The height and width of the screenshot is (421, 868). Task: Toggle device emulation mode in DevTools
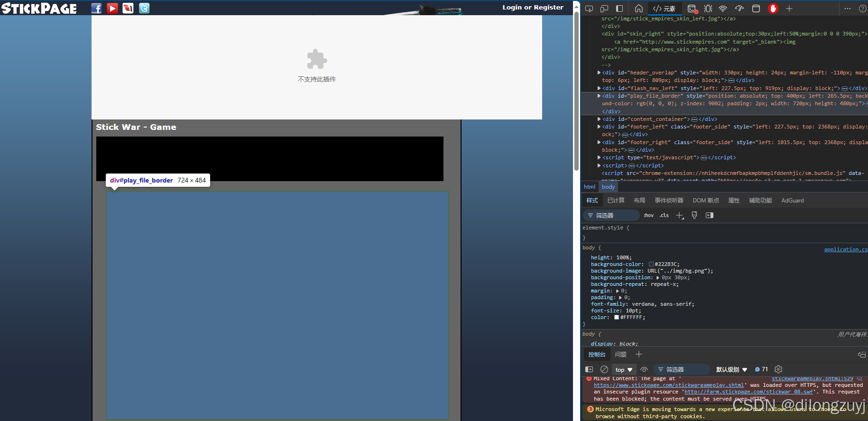click(604, 9)
